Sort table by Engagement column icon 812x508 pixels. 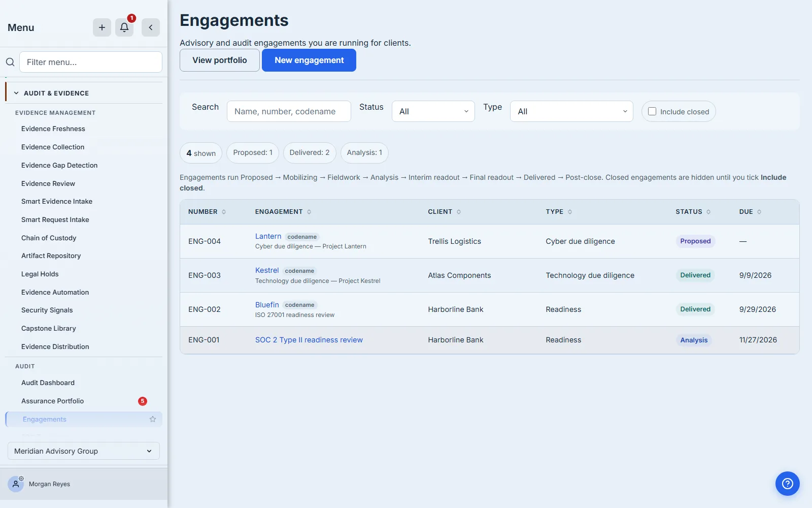(309, 212)
